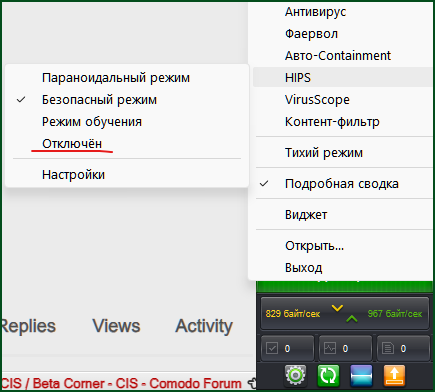435x392 pixels.
Task: Set HIPS to Отключён
Action: click(127, 144)
